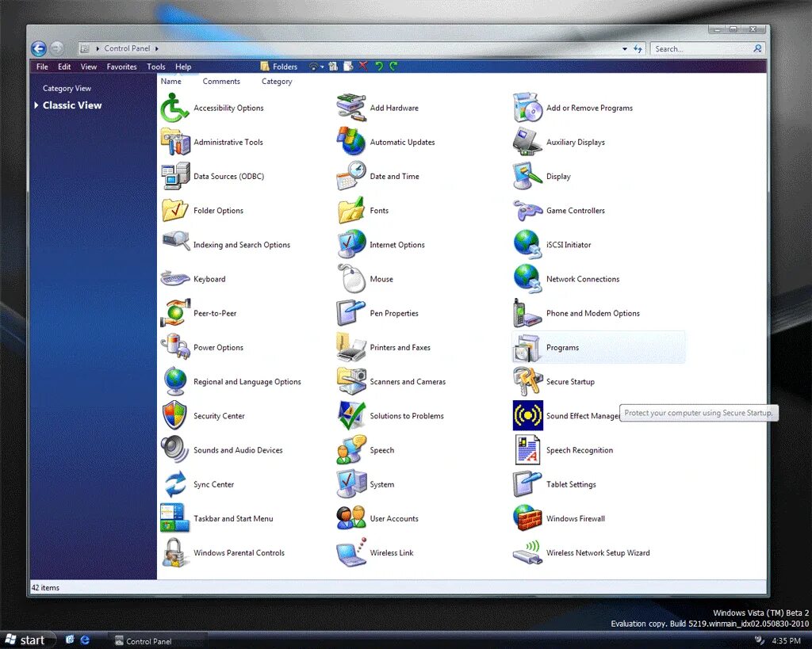Open Accessibility Options icon
This screenshot has width=812, height=649.
tap(213, 108)
